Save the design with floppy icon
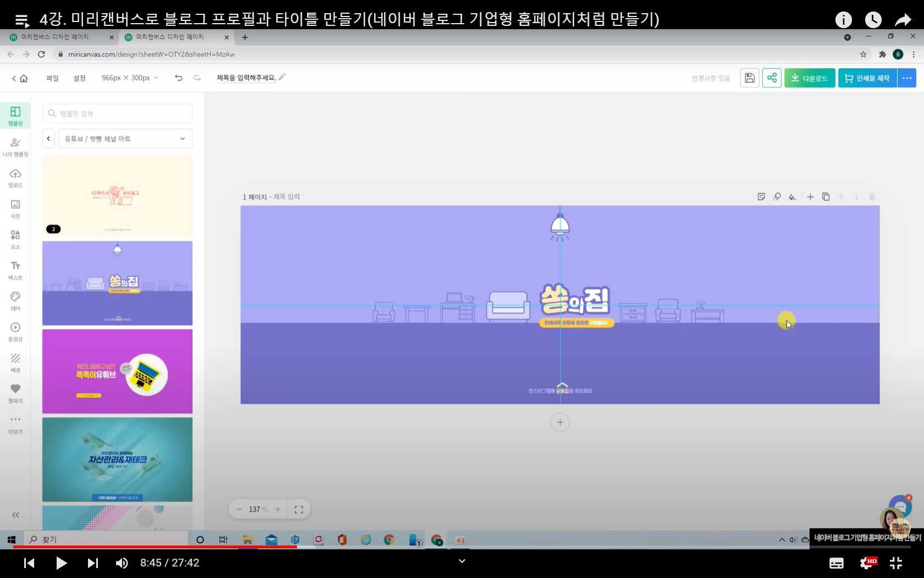Screen dimensions: 924x578 point(749,78)
